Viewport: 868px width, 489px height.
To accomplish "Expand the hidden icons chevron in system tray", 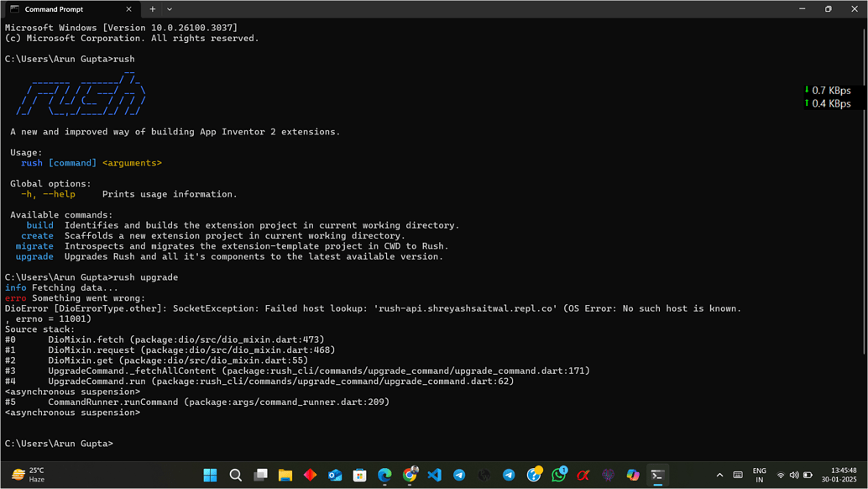I will tap(719, 475).
